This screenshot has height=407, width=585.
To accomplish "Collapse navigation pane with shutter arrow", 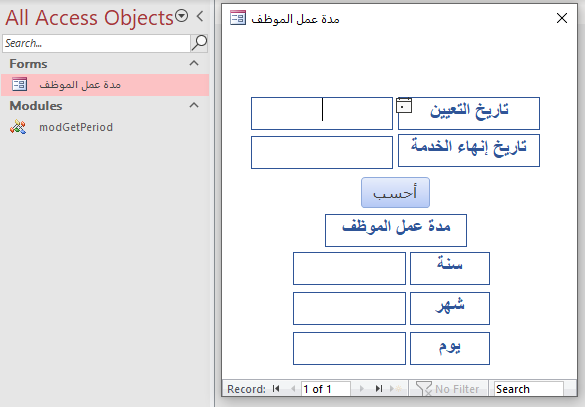I will tap(200, 16).
